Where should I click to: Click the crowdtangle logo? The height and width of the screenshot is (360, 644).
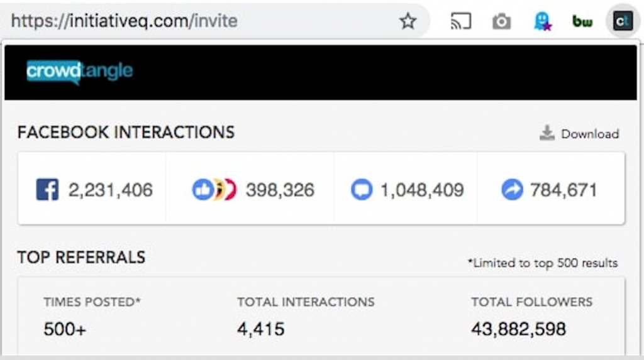pyautogui.click(x=79, y=72)
